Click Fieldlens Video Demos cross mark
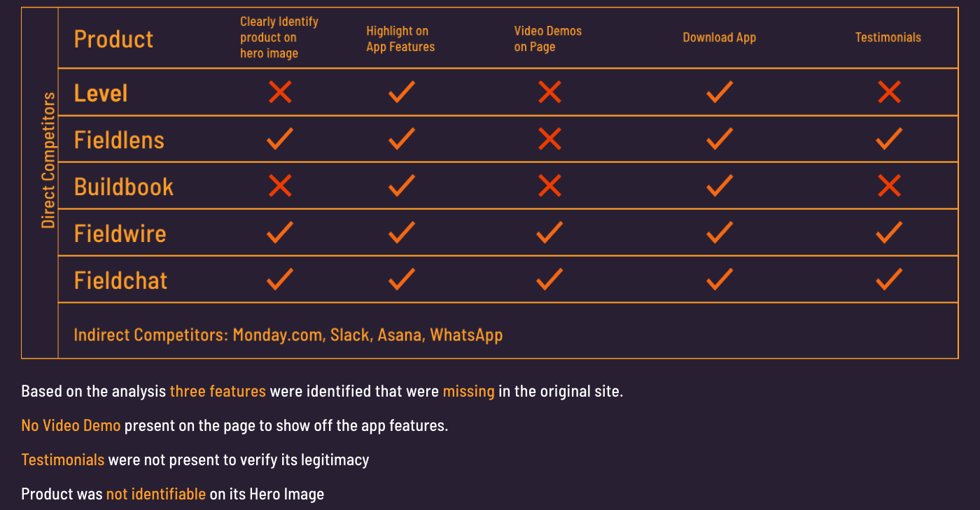 click(x=549, y=139)
